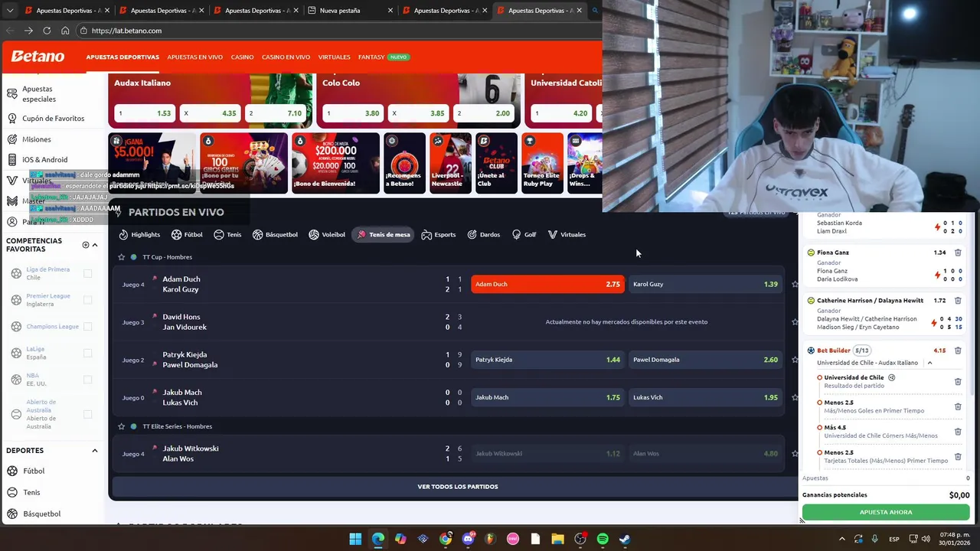Screen dimensions: 980x551
Task: Open Casino en Vivo menu item
Action: click(x=286, y=57)
